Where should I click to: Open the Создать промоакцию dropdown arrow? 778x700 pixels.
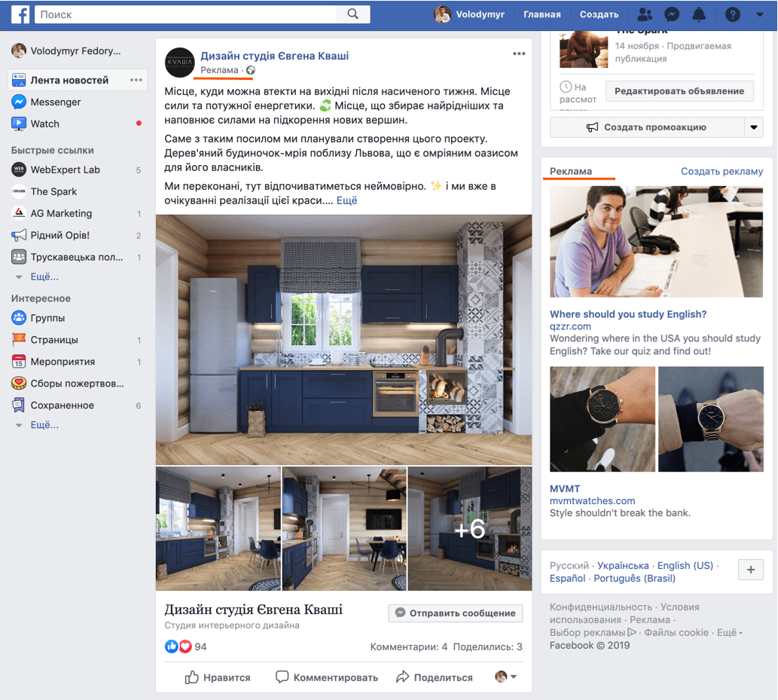click(753, 127)
